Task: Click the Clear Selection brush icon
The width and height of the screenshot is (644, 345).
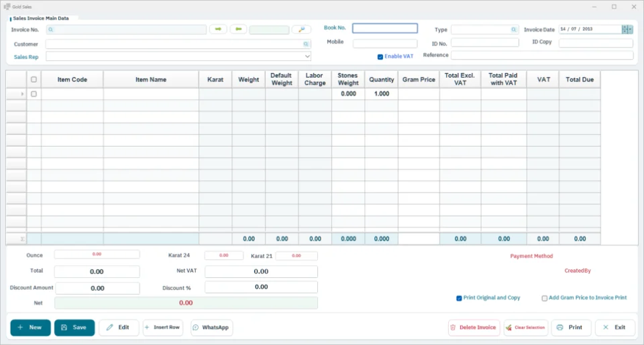Action: (x=509, y=328)
